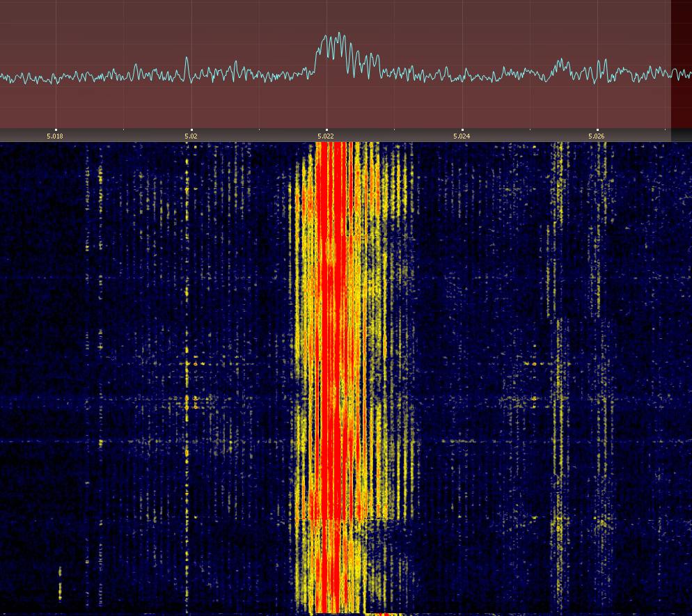Viewport: 692px width, 616px height.
Task: Click the unlabeled tick between 5.02 and 5.022
Action: [259, 129]
